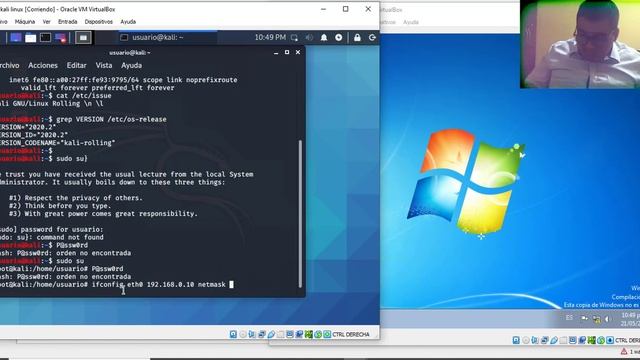This screenshot has width=640, height=360.
Task: Click the circular power manager icon in Kali panel
Action: pos(339,38)
